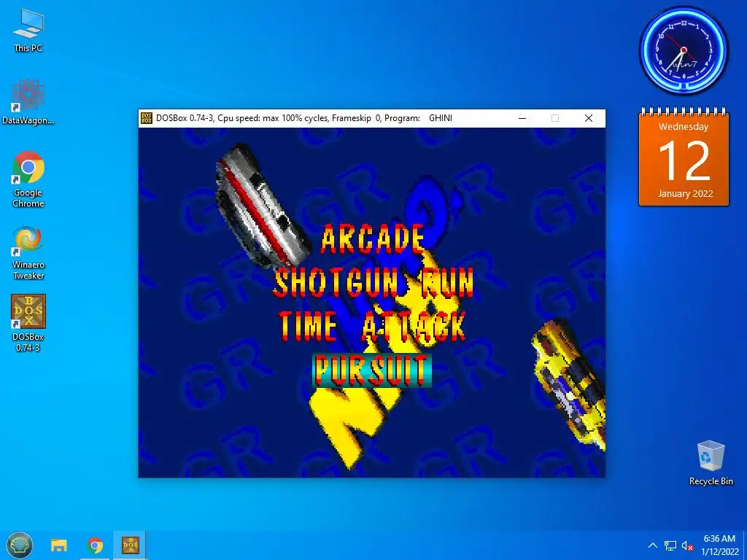The width and height of the screenshot is (747, 560).
Task: Pick the TIME ATTACK mode
Action: click(x=372, y=326)
